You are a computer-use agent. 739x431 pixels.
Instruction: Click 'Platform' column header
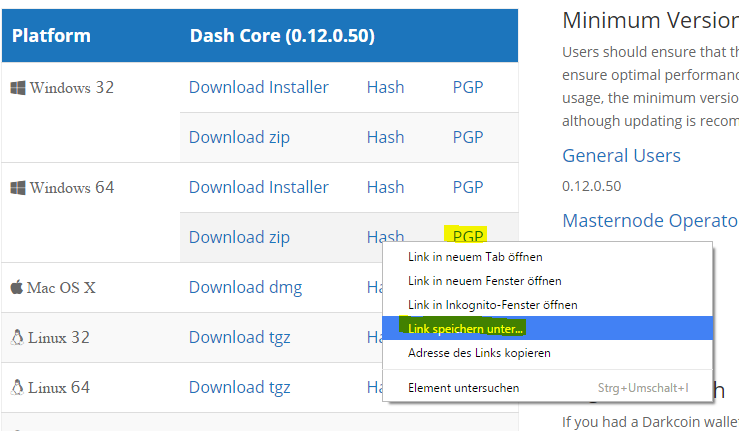[x=51, y=36]
